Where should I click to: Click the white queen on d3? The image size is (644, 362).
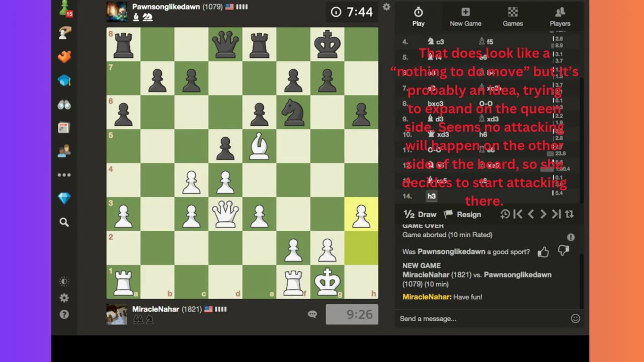pos(225,214)
